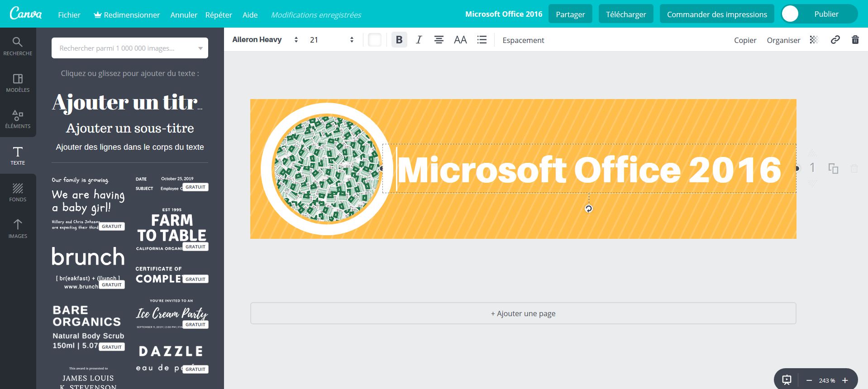Click the Microsoft Office 2016 canvas text
The width and height of the screenshot is (868, 389).
point(589,170)
